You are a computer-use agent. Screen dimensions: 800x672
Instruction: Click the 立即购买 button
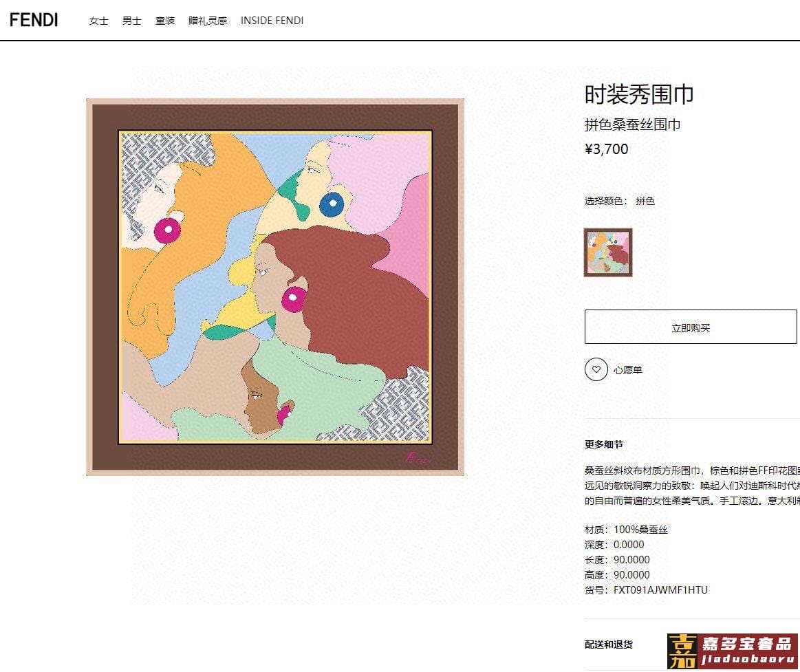point(691,327)
